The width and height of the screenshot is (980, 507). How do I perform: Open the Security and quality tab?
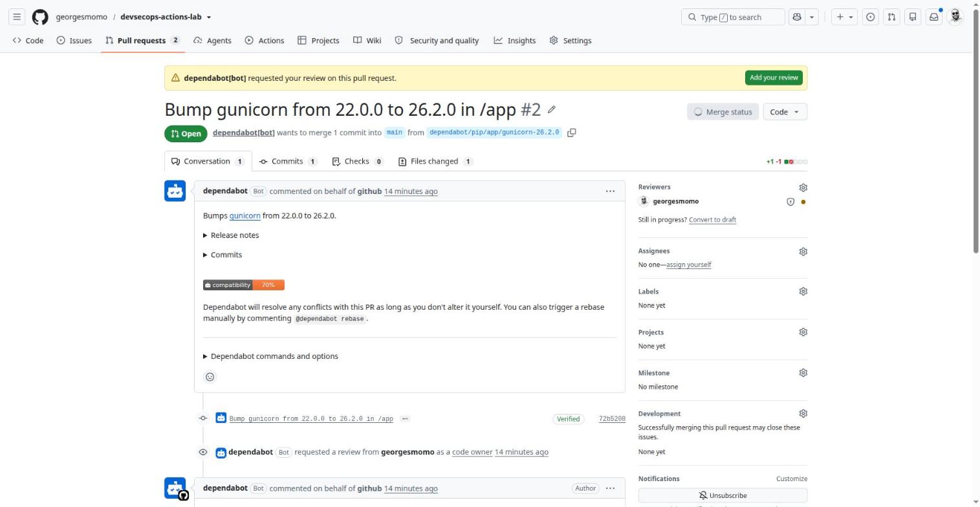pos(437,40)
